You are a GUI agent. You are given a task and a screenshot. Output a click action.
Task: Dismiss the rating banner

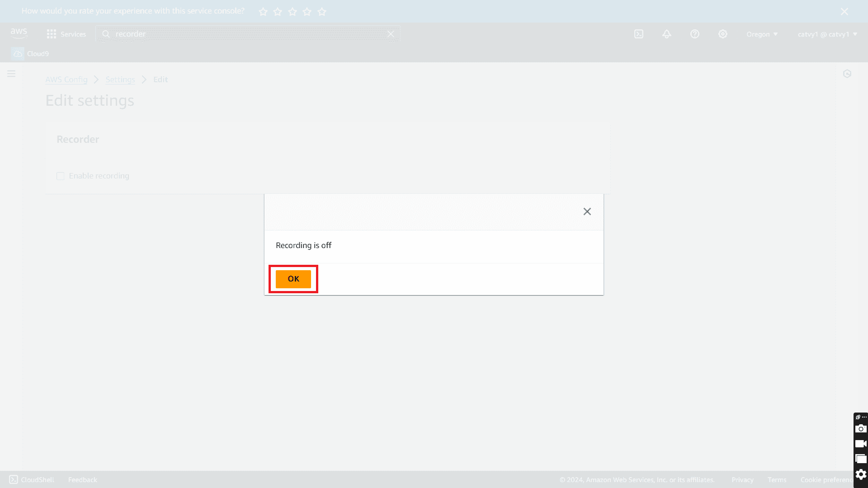pos(844,11)
